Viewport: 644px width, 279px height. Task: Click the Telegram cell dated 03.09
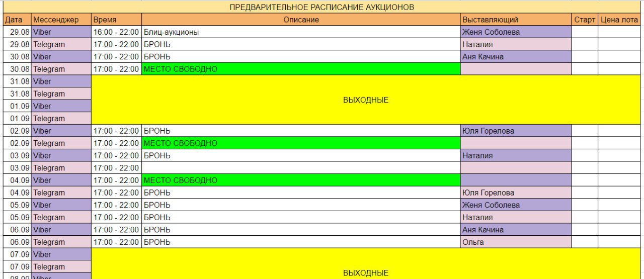61,168
